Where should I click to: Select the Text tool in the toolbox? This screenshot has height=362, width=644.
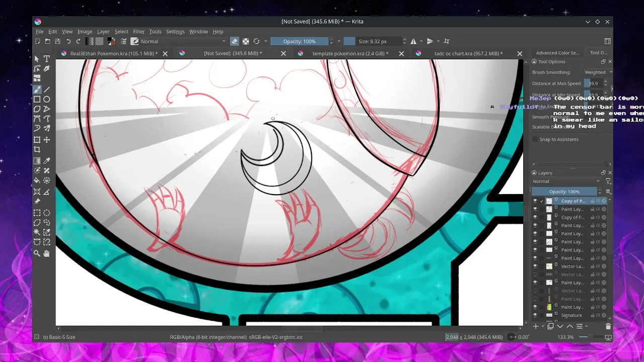(x=47, y=59)
